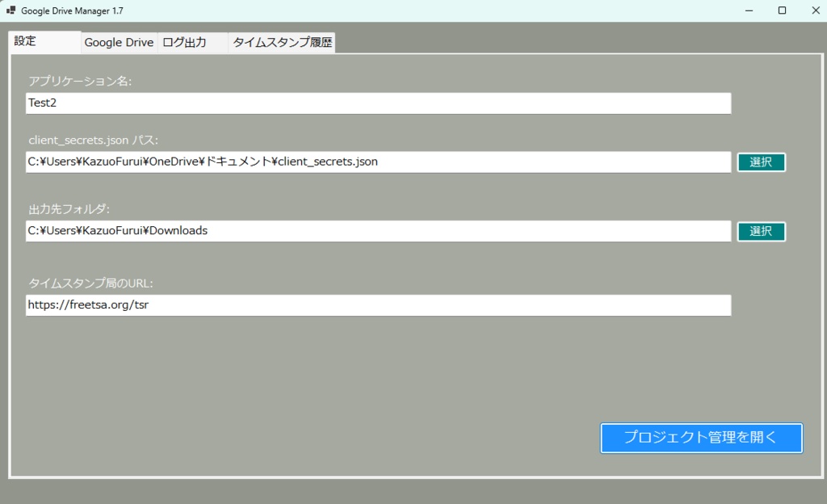The image size is (827, 504).
Task: Open the Google Drive tab
Action: [x=120, y=43]
